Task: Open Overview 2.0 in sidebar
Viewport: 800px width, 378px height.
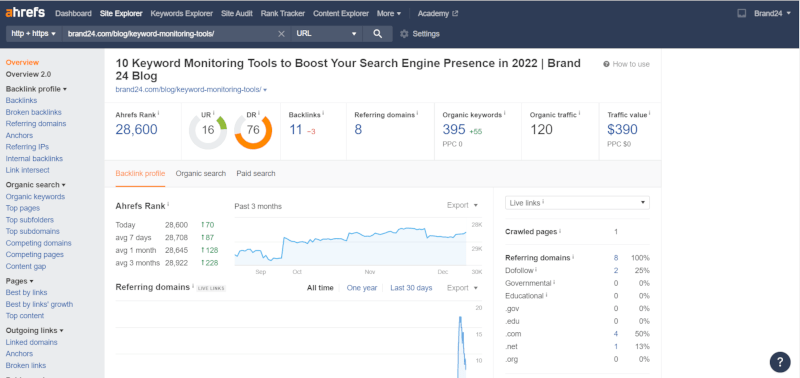Action: click(x=28, y=74)
